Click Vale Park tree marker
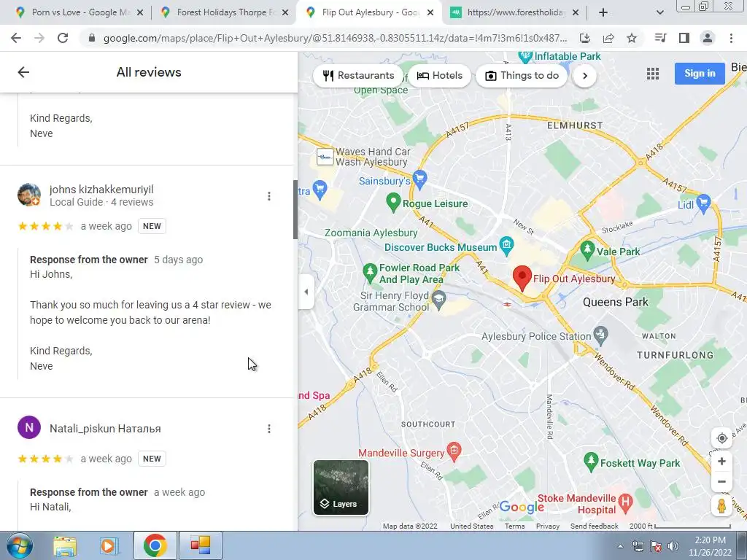The width and height of the screenshot is (747, 560). point(587,250)
